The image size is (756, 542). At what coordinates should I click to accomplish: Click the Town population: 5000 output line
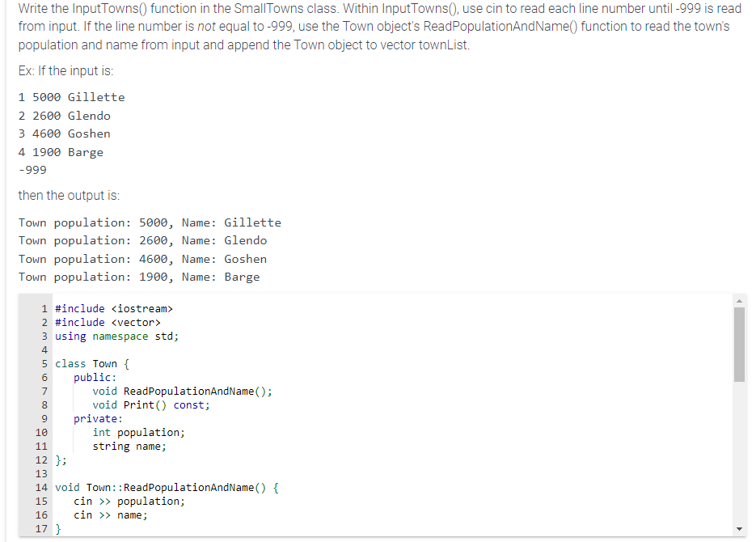[150, 222]
